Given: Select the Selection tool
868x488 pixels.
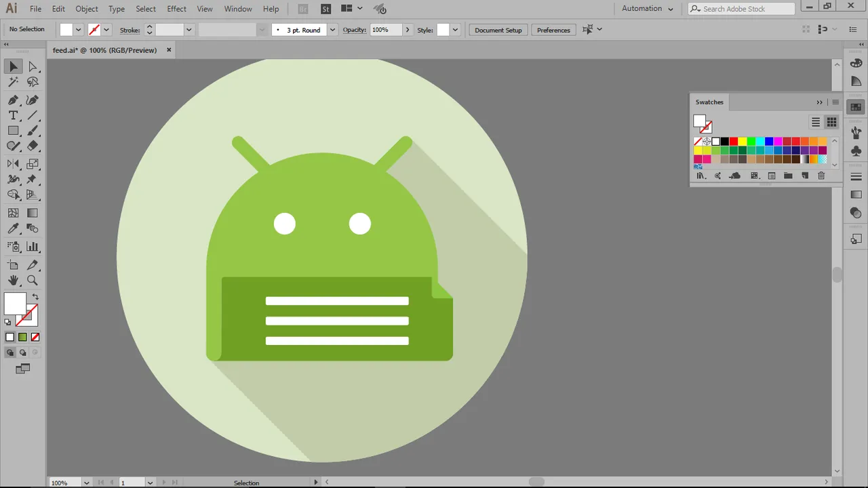Looking at the screenshot, I should pos(14,66).
